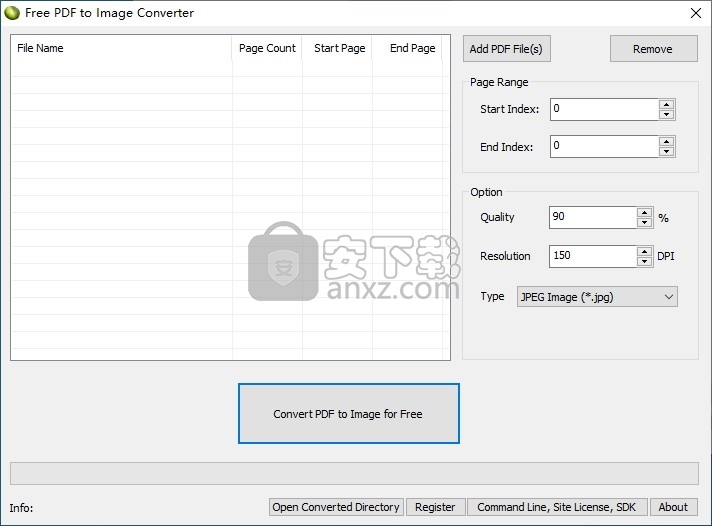Screen dimensions: 712x526
Task: Click the conversion progress bar
Action: coord(354,474)
